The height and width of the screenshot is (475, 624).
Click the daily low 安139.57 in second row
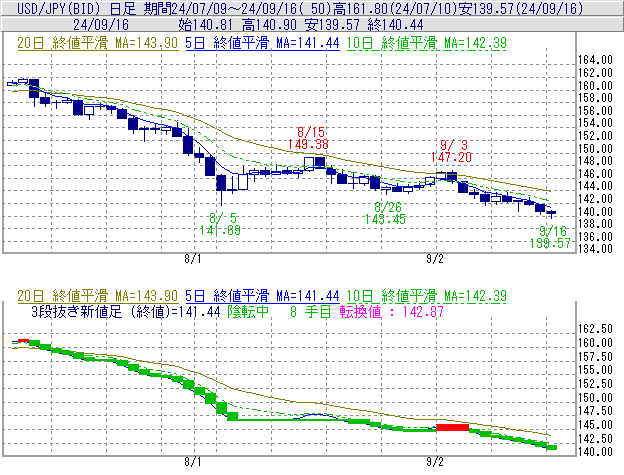coord(332,25)
